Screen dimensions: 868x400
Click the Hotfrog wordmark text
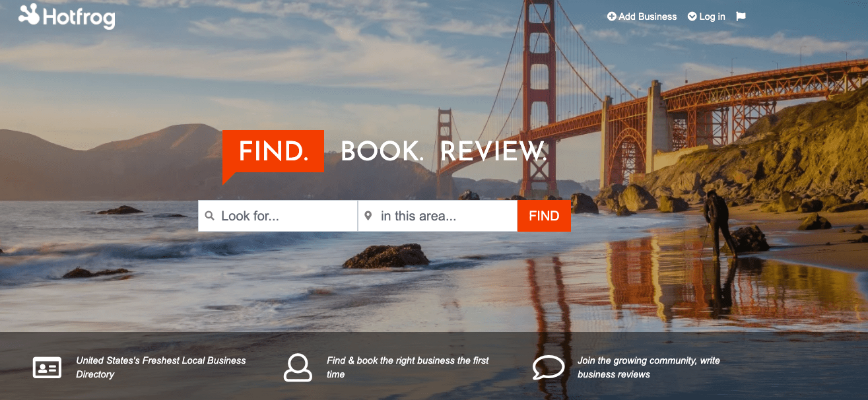pos(79,17)
